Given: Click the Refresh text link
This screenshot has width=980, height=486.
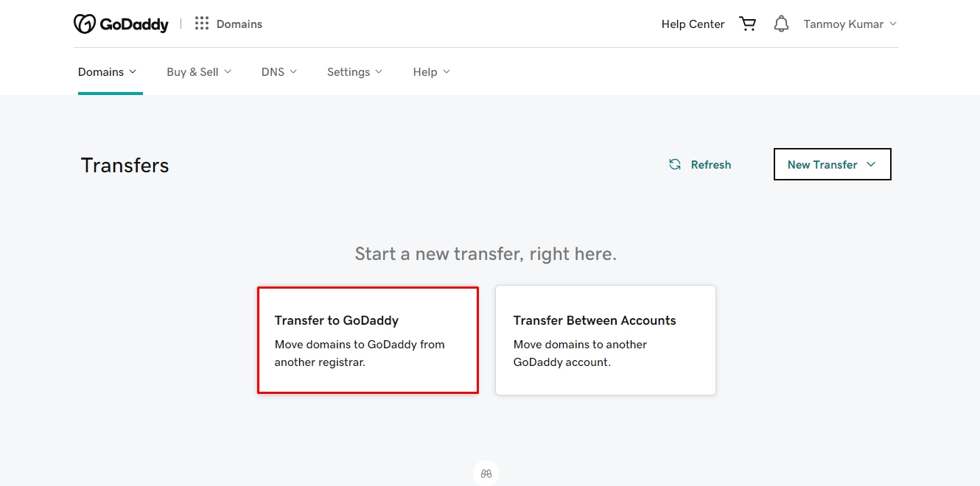Looking at the screenshot, I should 710,165.
